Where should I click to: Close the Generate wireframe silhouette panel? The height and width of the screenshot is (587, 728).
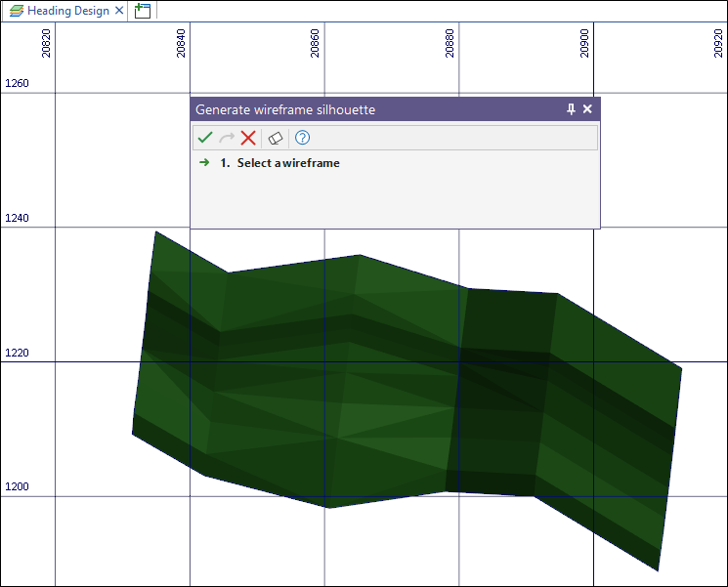pyautogui.click(x=587, y=109)
